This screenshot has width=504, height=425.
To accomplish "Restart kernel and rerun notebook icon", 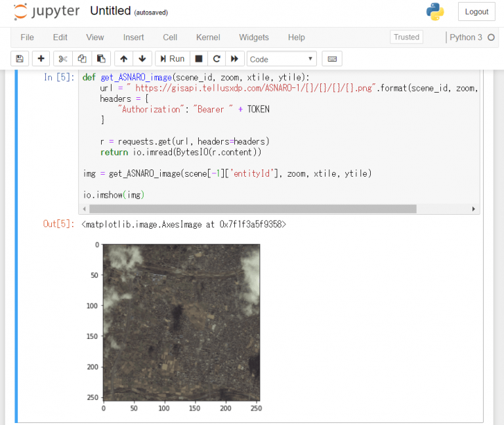I will tap(235, 59).
